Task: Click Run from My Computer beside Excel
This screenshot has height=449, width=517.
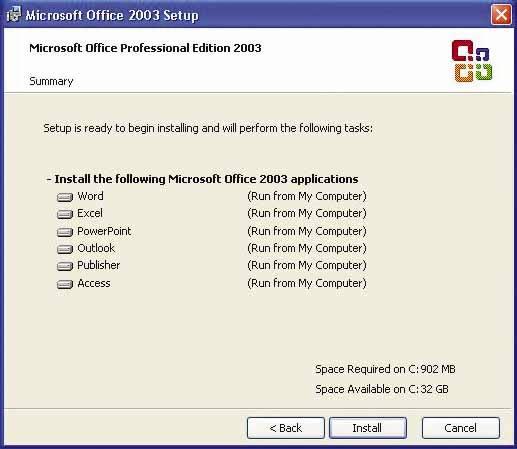Action: point(307,213)
